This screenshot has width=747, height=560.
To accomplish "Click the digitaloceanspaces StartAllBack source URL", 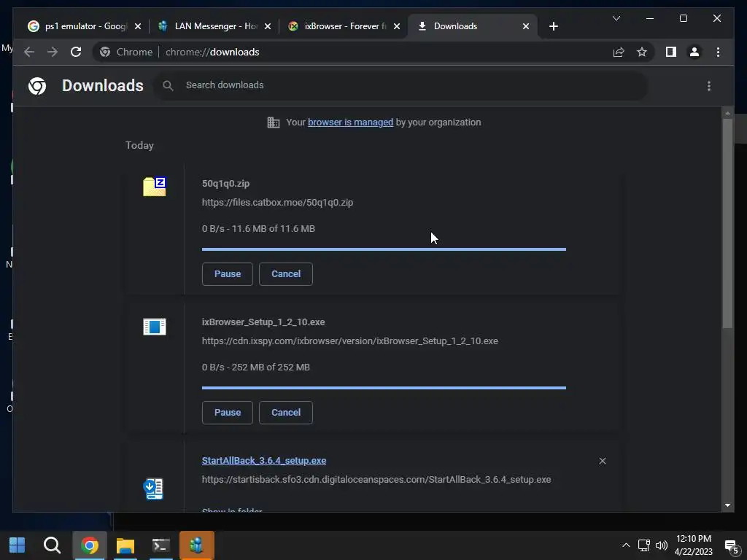I will point(376,480).
